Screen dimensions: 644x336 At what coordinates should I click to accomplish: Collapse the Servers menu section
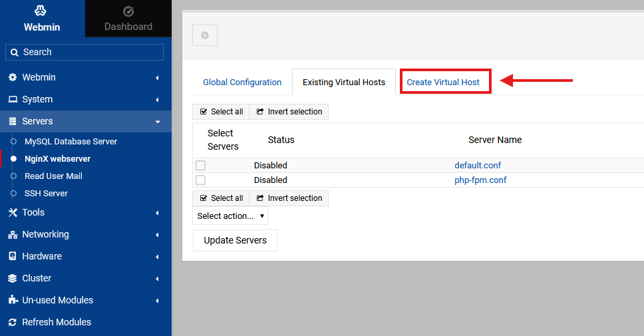[x=158, y=122]
